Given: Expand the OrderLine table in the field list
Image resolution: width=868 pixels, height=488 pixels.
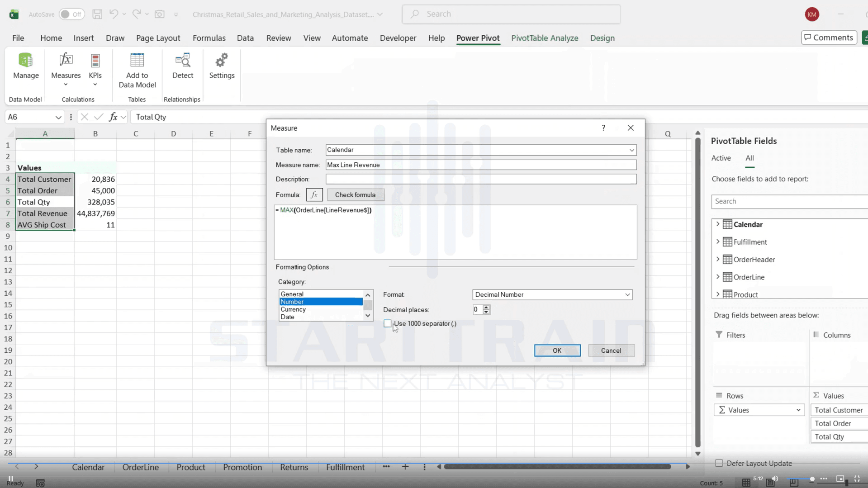Looking at the screenshot, I should [x=718, y=277].
